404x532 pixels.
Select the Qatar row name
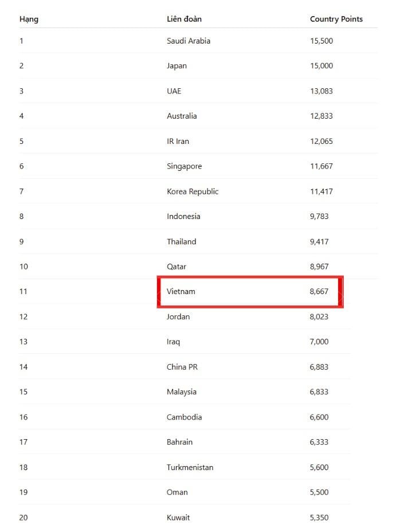(x=176, y=267)
